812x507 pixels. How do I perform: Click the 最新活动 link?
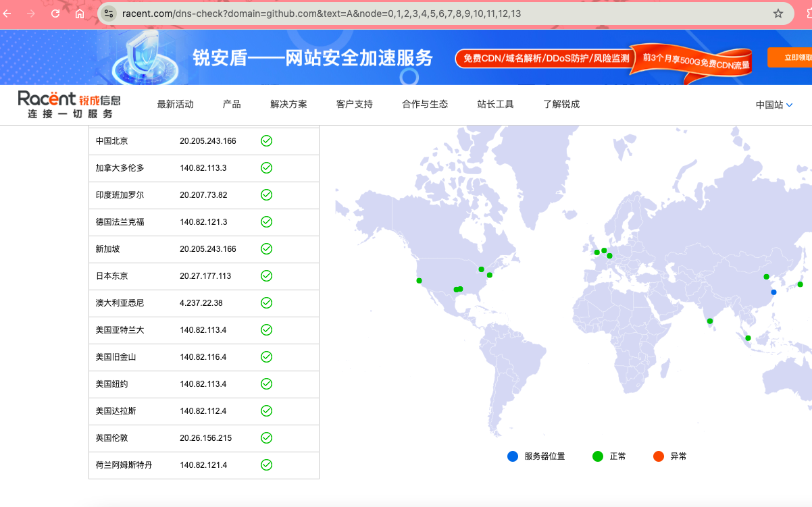point(175,104)
